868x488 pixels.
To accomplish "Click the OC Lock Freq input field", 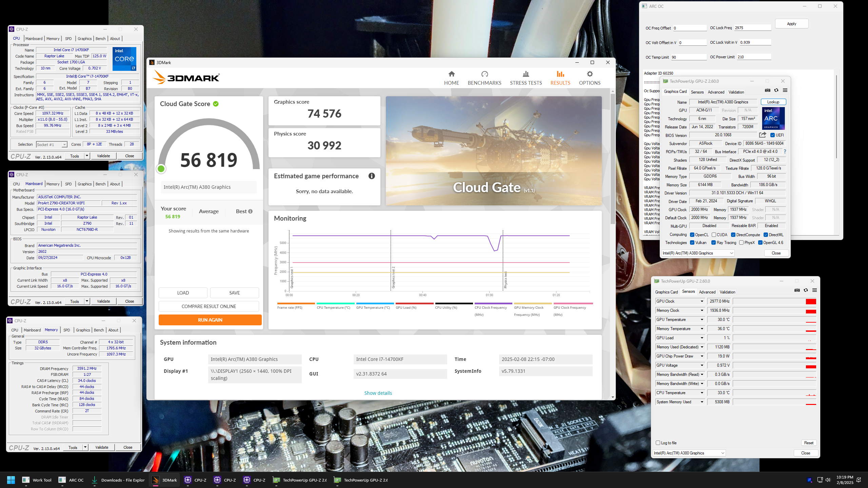I will click(752, 28).
